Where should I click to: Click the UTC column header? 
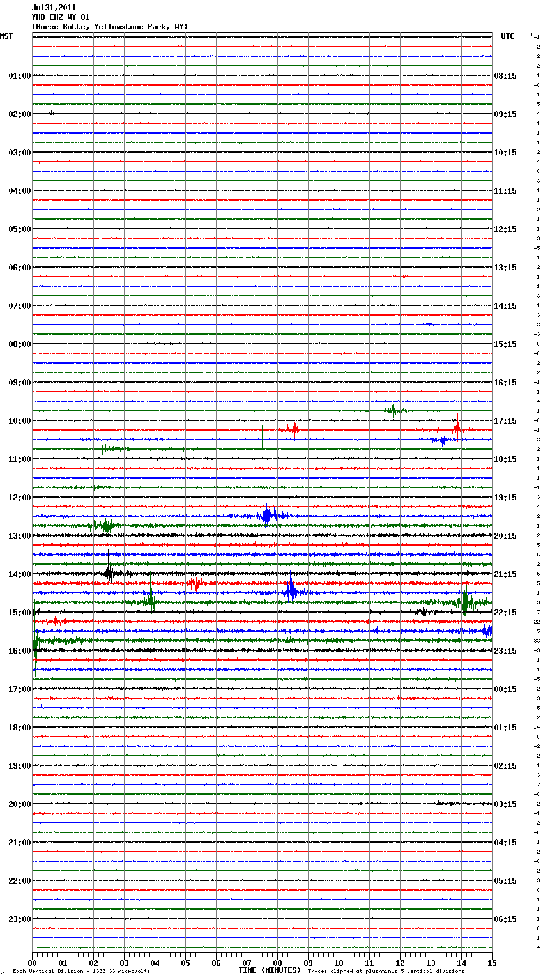pos(508,36)
